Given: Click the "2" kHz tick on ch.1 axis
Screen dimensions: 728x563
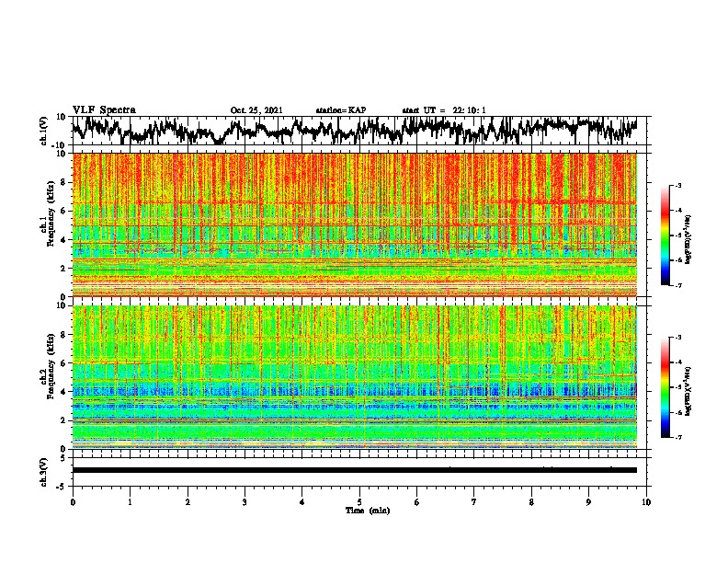Looking at the screenshot, I should tap(64, 268).
